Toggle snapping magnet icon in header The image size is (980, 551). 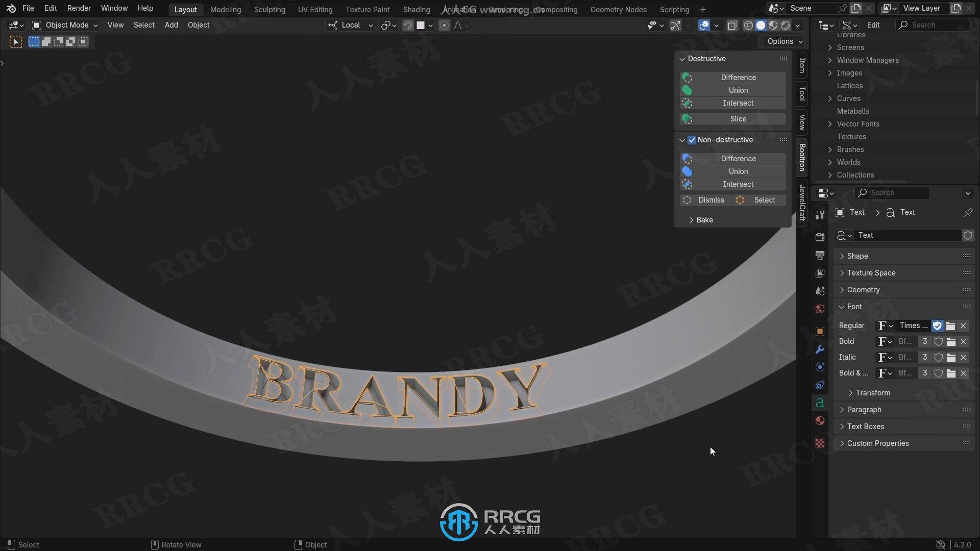coord(408,25)
